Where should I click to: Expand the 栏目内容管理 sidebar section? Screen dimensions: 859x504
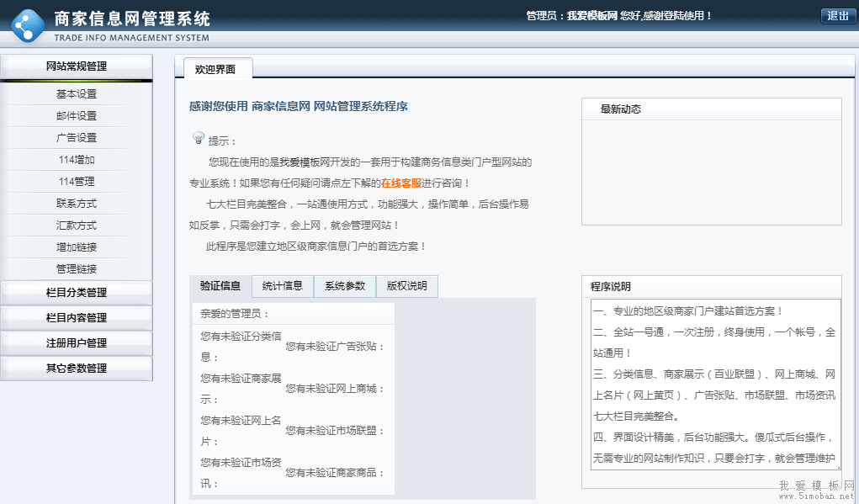pyautogui.click(x=77, y=318)
